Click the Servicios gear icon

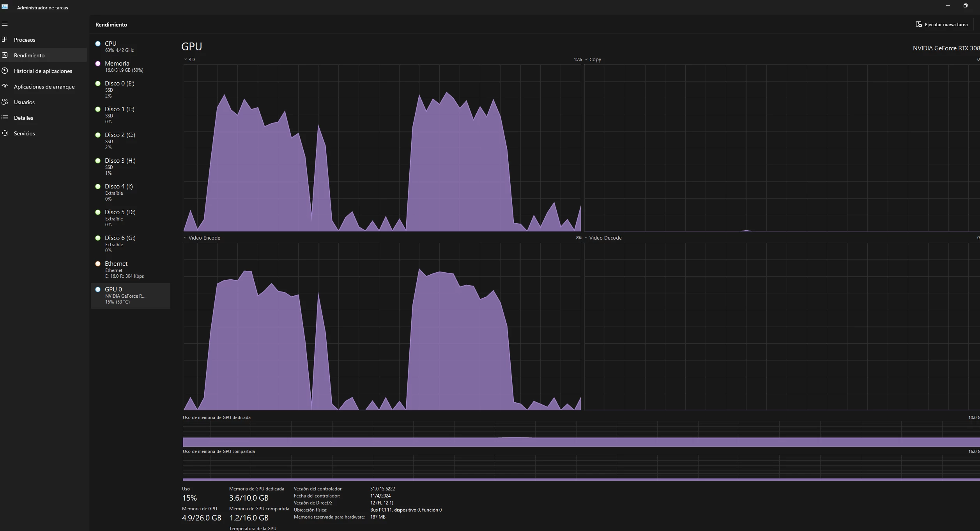click(5, 133)
